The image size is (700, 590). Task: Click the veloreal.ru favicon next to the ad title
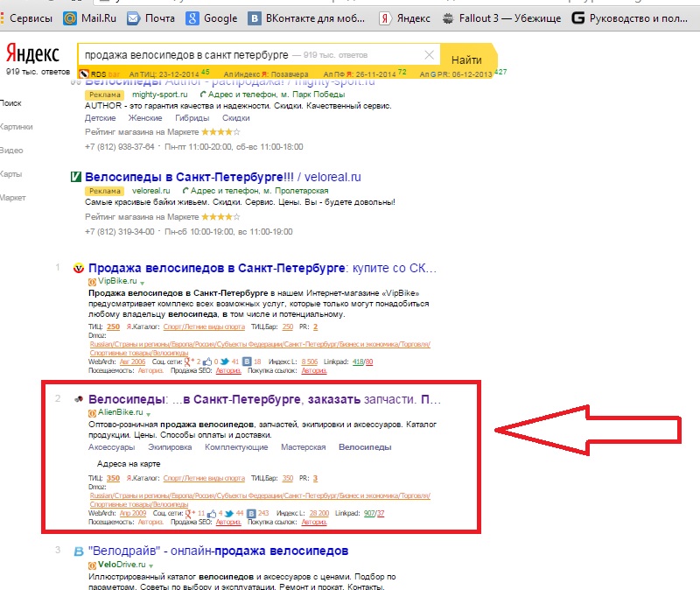tap(76, 177)
